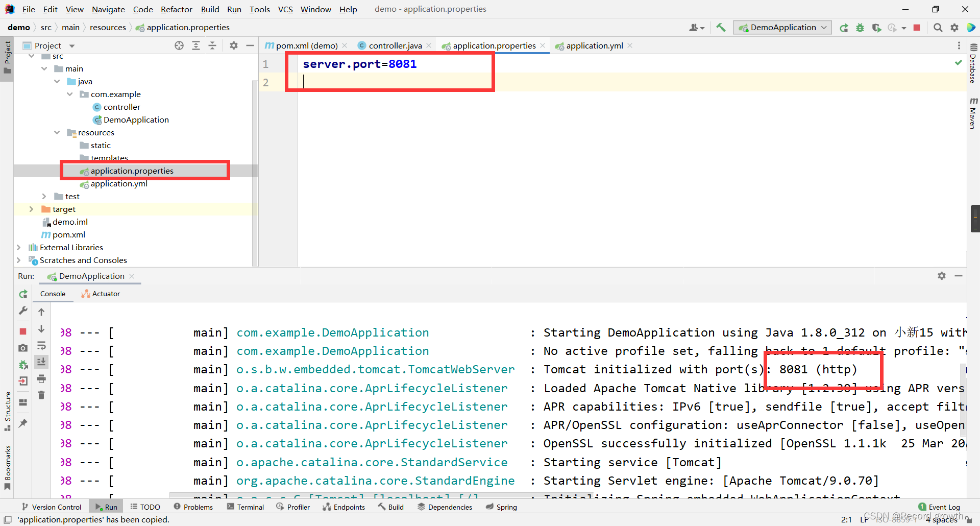Click the user account icon
980x526 pixels.
click(696, 28)
